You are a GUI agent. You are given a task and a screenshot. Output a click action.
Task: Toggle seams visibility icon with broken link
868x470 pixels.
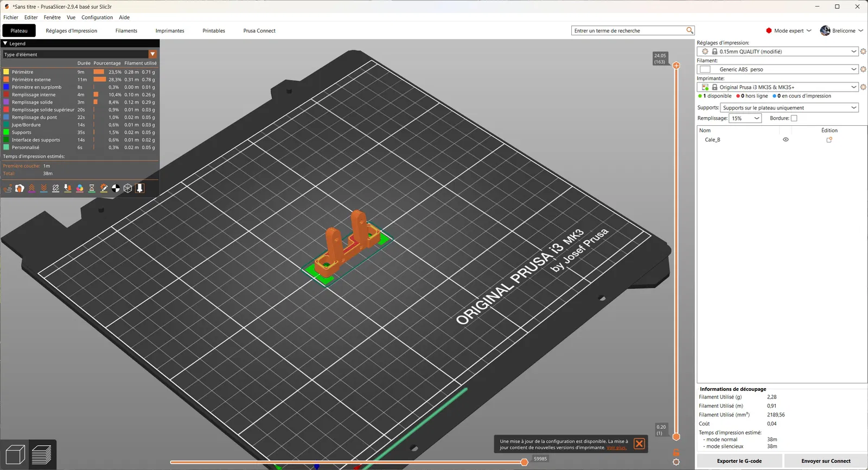[55, 188]
